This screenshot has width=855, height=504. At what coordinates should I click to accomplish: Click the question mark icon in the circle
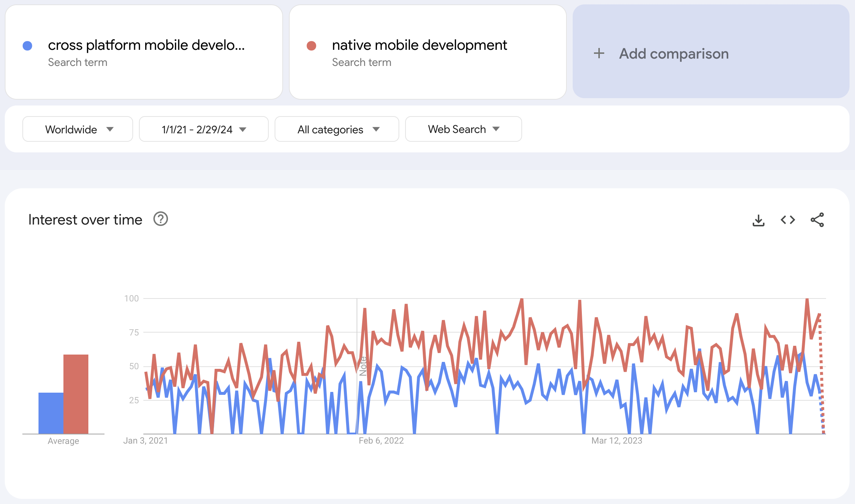[161, 219]
